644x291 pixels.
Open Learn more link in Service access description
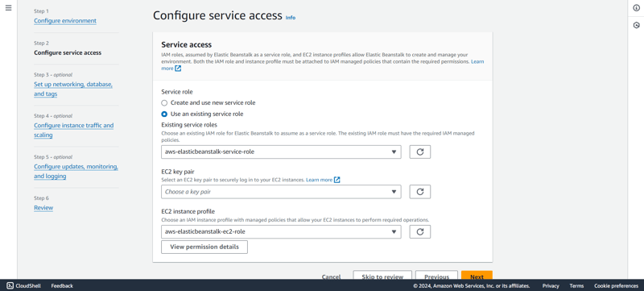coord(477,61)
